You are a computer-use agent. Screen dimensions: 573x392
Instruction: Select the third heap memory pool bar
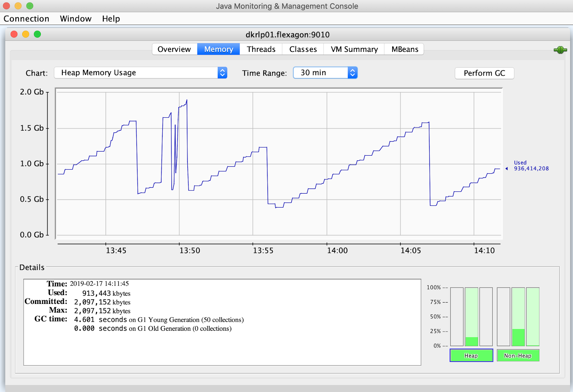point(486,316)
